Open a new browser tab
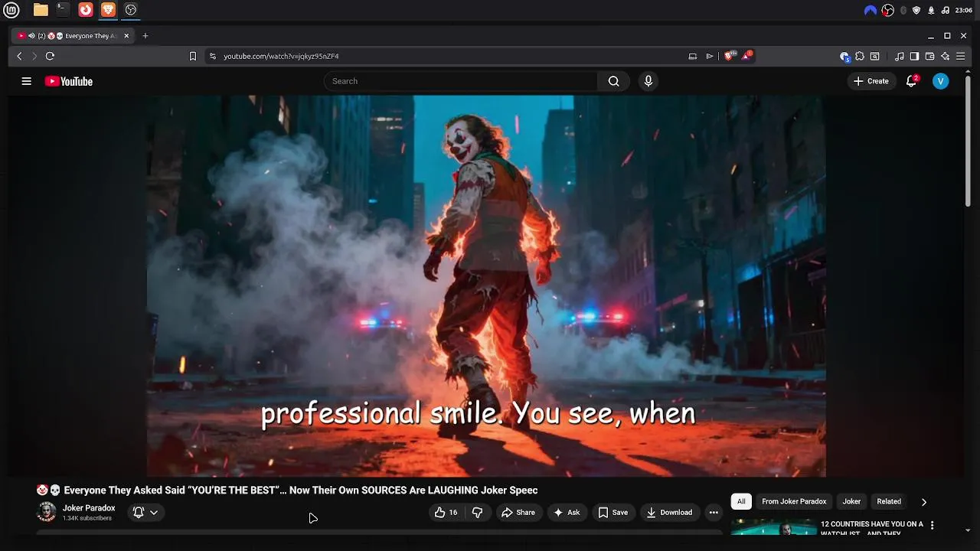Image resolution: width=980 pixels, height=551 pixels. pos(145,36)
